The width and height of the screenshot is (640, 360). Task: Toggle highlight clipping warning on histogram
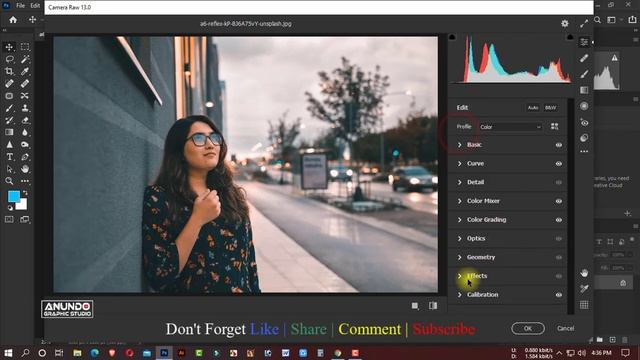pos(570,37)
